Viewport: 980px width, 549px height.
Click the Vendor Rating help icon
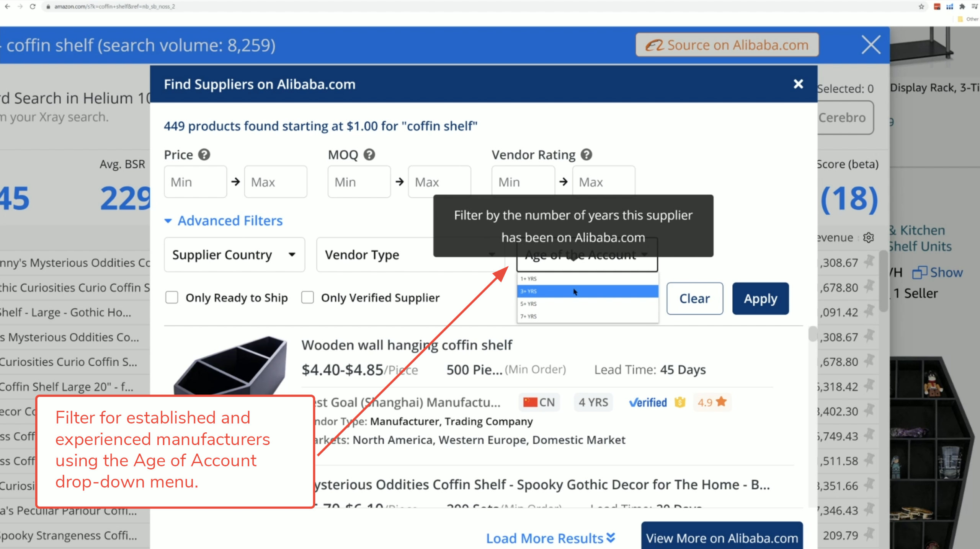586,155
